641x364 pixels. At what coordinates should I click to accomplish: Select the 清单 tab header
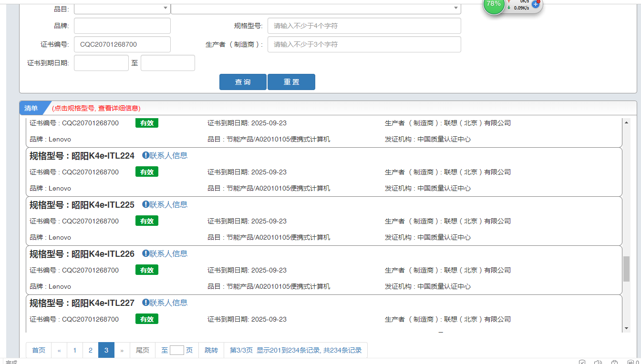pos(31,108)
